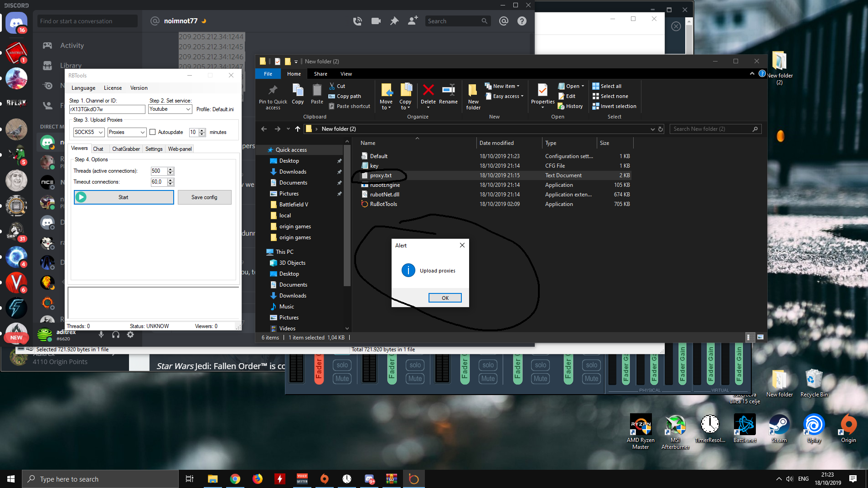Toggle Discord headphones deafen button

(116, 335)
